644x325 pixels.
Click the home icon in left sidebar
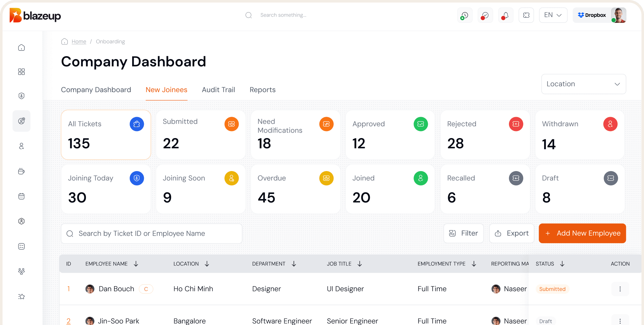point(22,48)
